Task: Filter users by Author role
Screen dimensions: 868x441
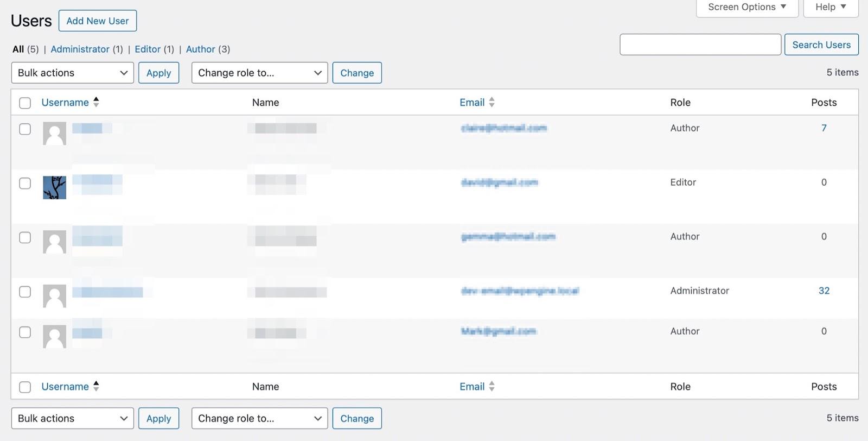Action: [x=201, y=49]
